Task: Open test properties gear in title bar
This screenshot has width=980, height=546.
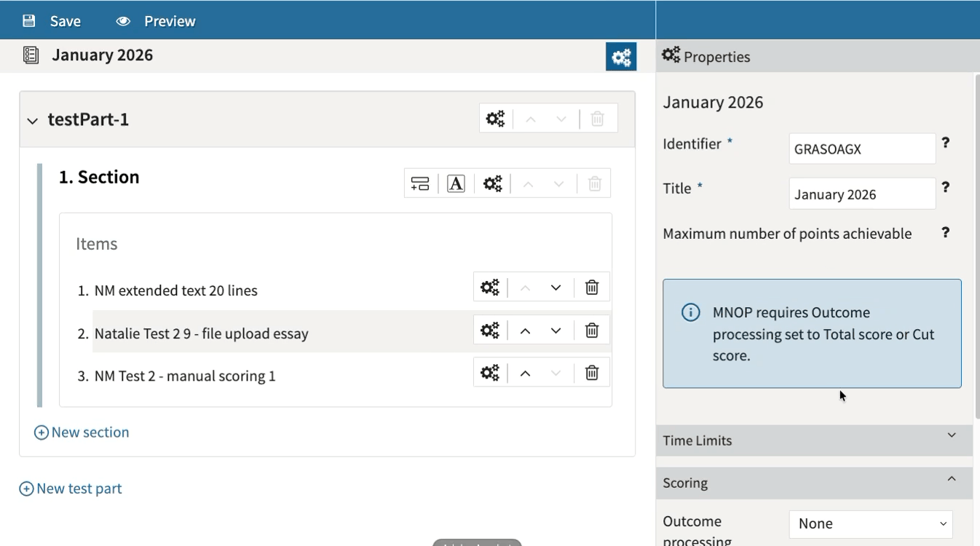Action: (621, 57)
